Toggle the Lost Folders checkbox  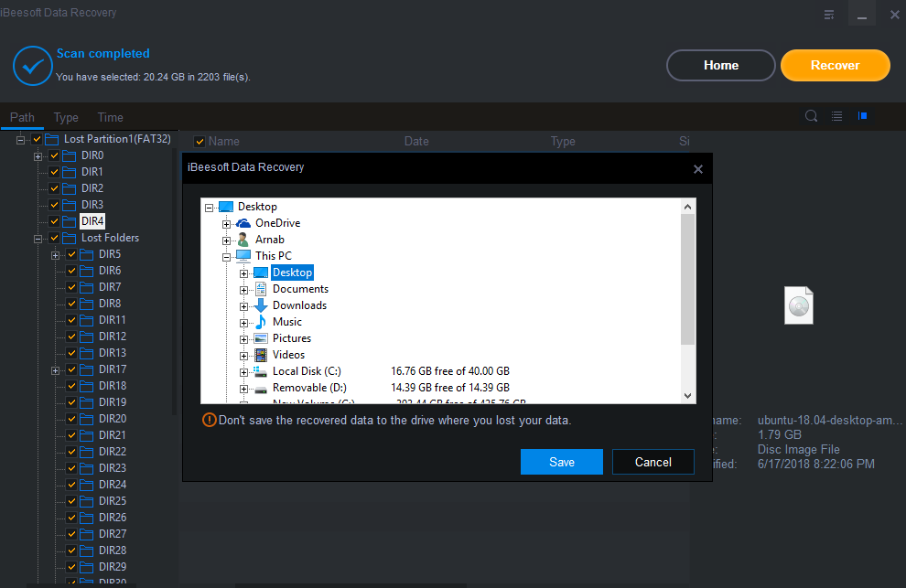54,238
